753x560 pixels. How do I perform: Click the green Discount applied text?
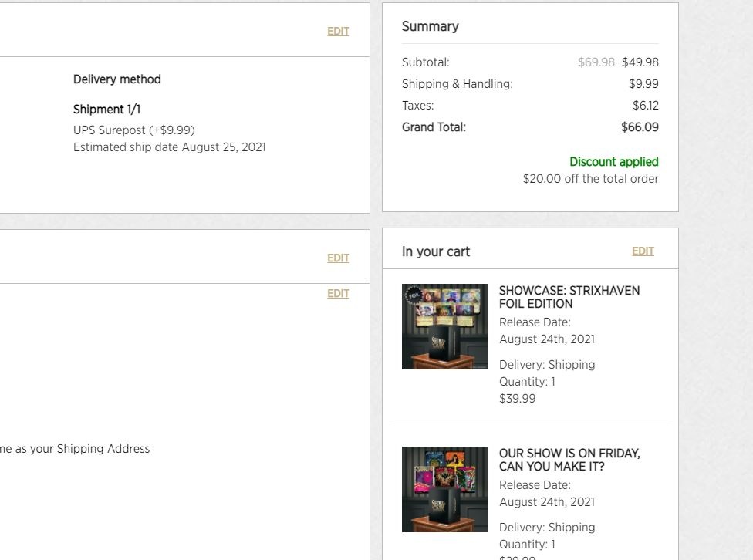click(613, 162)
